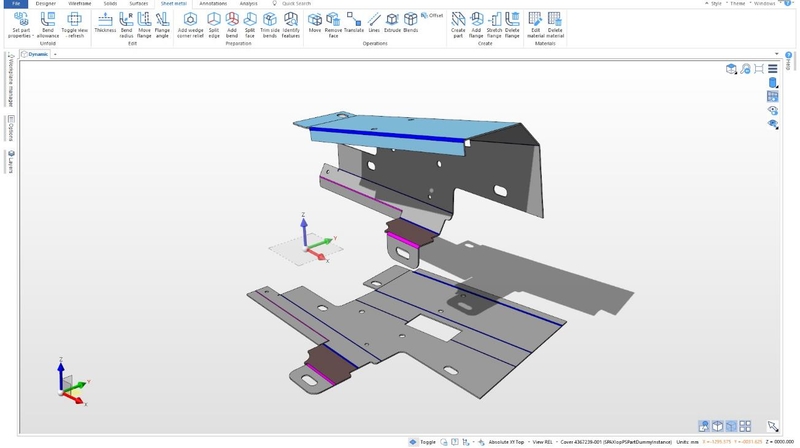Click Trim side bends tool

coord(270,25)
